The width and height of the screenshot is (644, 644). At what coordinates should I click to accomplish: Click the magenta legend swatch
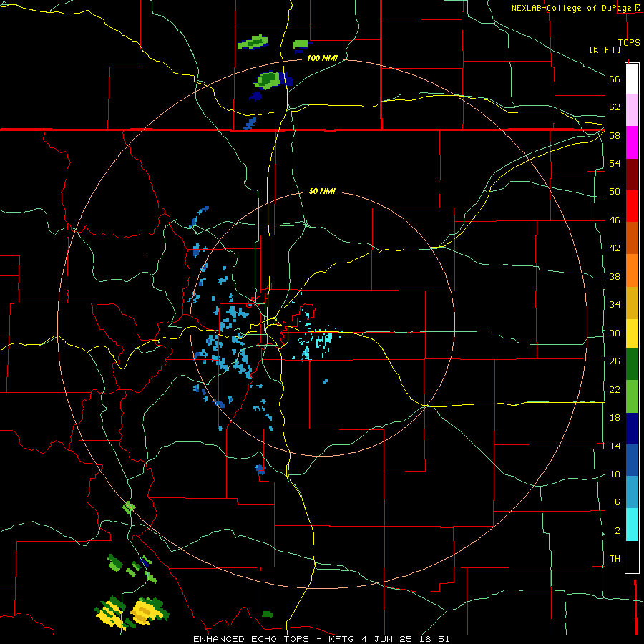pos(632,142)
